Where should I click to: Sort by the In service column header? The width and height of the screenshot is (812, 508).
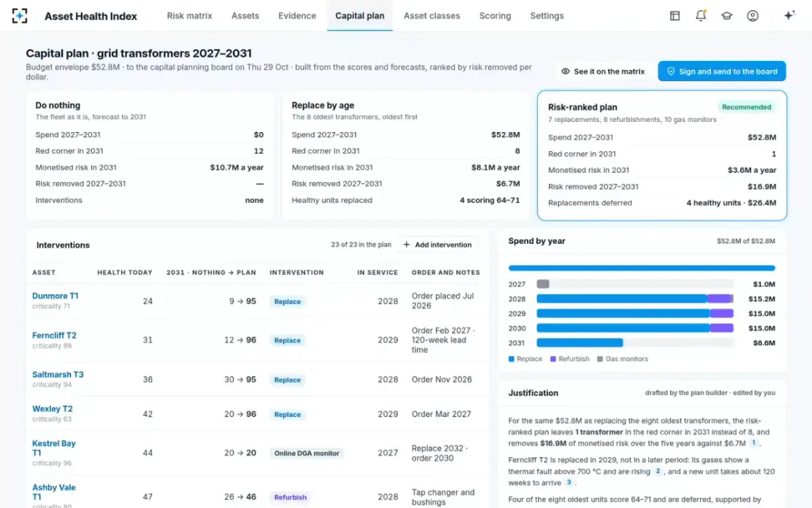[378, 272]
